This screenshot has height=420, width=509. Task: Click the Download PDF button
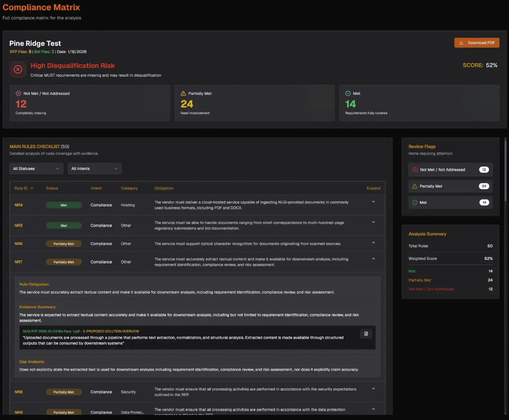pos(476,43)
